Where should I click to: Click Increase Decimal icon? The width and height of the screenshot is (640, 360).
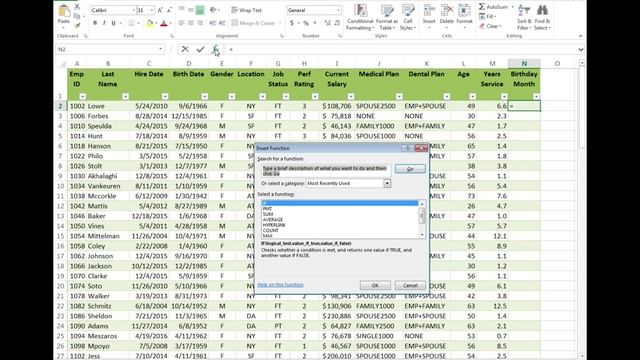tap(327, 23)
